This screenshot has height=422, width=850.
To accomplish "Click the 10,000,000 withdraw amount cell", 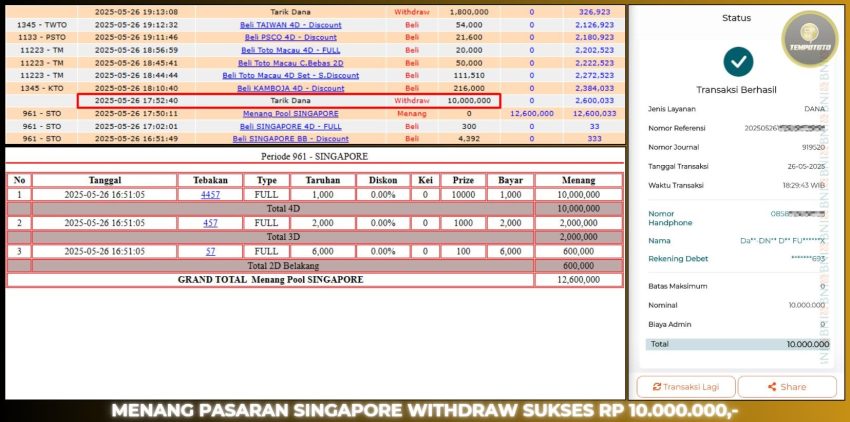I will (469, 100).
